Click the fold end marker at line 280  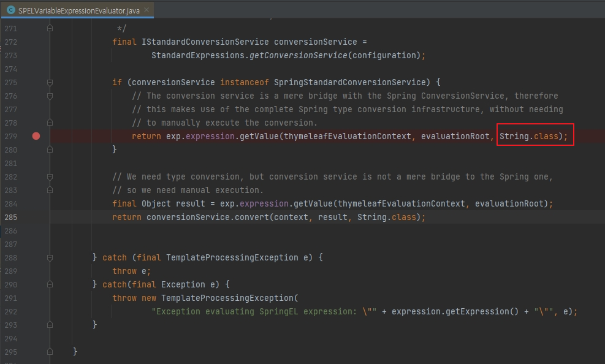point(50,150)
